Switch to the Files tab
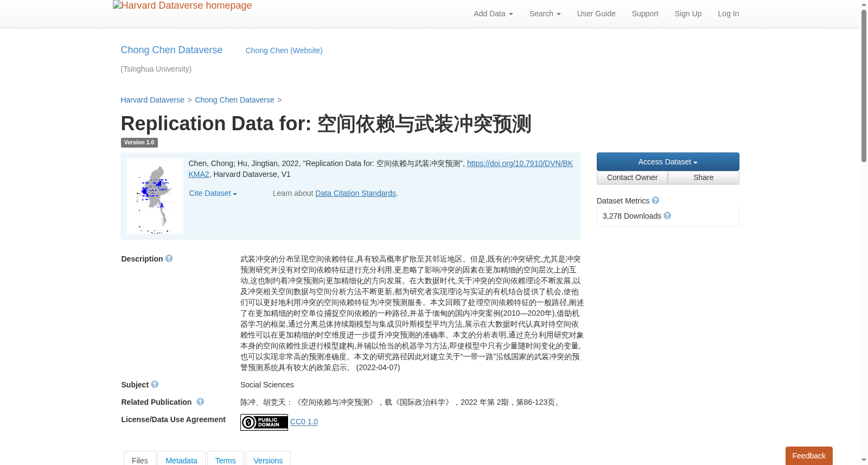Screen dimensions: 868x465 pyautogui.click(x=140, y=459)
